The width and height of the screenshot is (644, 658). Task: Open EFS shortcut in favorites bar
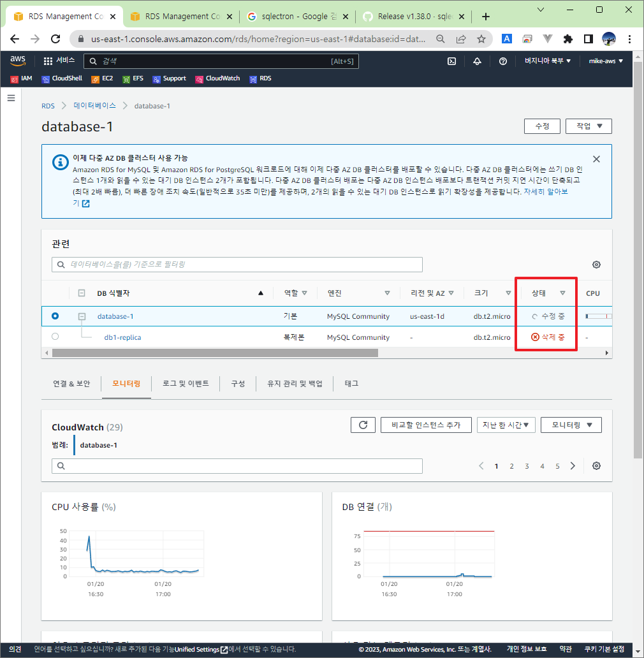(x=133, y=79)
